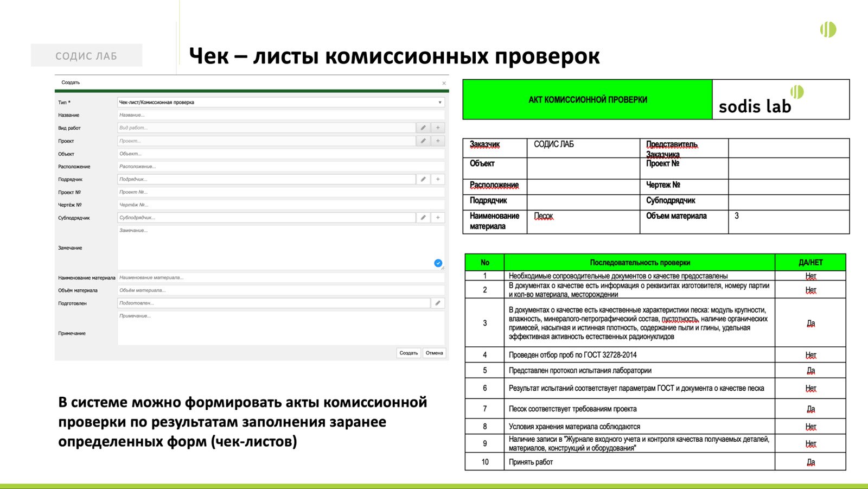The height and width of the screenshot is (489, 868).
Task: Click Нет answer in checklist row 2
Action: 810,290
